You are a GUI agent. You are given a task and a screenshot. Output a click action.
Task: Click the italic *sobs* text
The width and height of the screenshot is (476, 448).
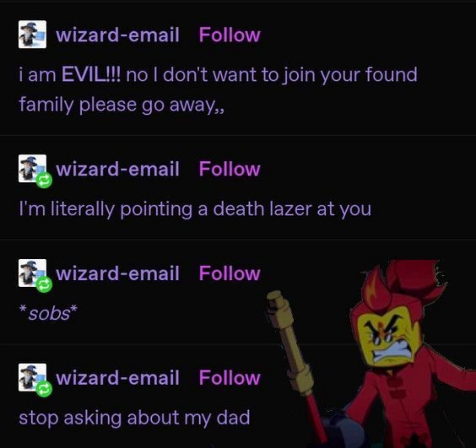point(48,314)
